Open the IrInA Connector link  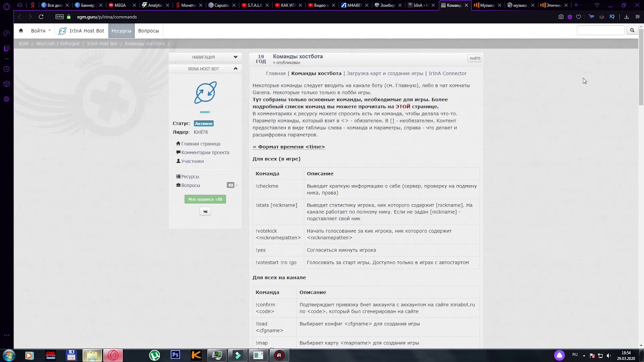tap(448, 73)
